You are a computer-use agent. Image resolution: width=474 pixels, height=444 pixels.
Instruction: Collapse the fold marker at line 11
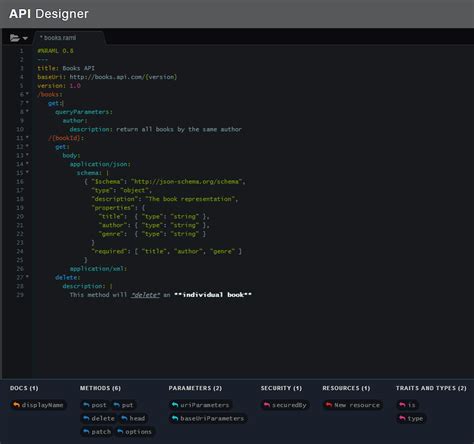pyautogui.click(x=27, y=137)
